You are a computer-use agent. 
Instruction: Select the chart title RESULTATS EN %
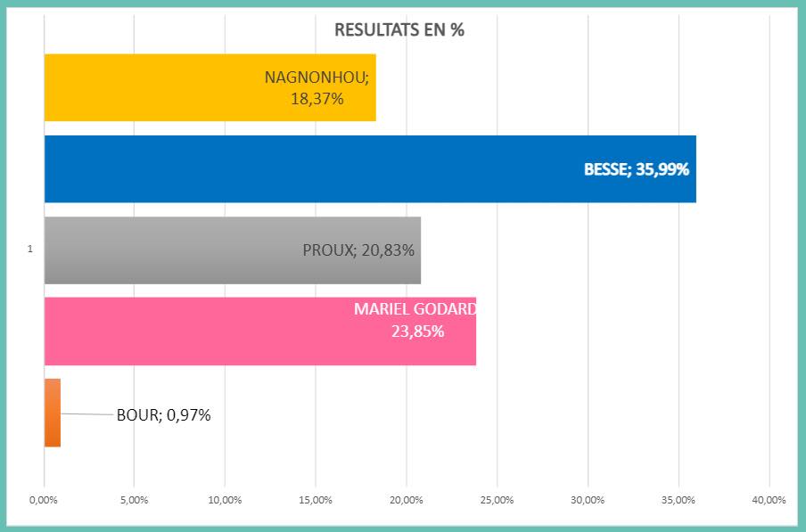tap(399, 29)
